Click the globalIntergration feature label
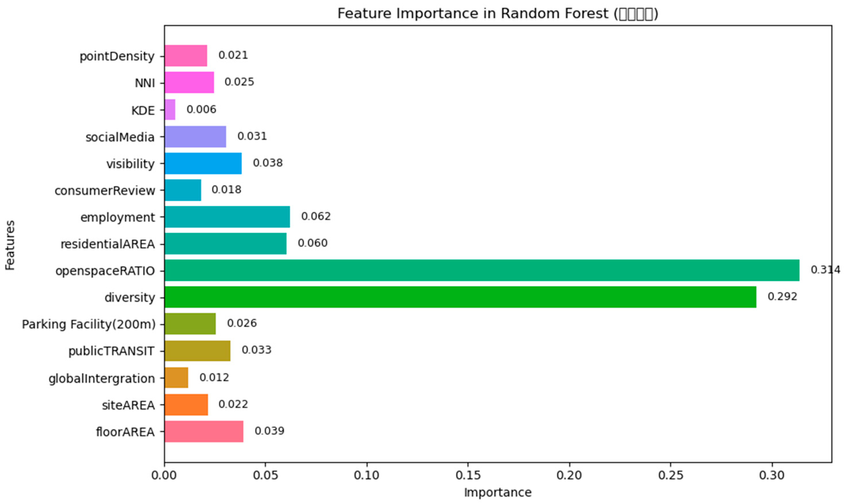This screenshot has height=504, width=846. coord(102,378)
